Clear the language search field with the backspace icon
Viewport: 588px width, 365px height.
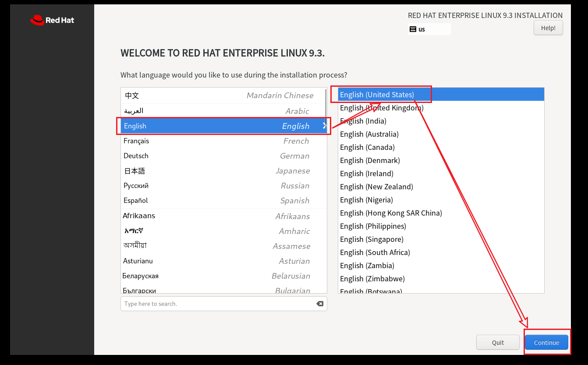(320, 304)
